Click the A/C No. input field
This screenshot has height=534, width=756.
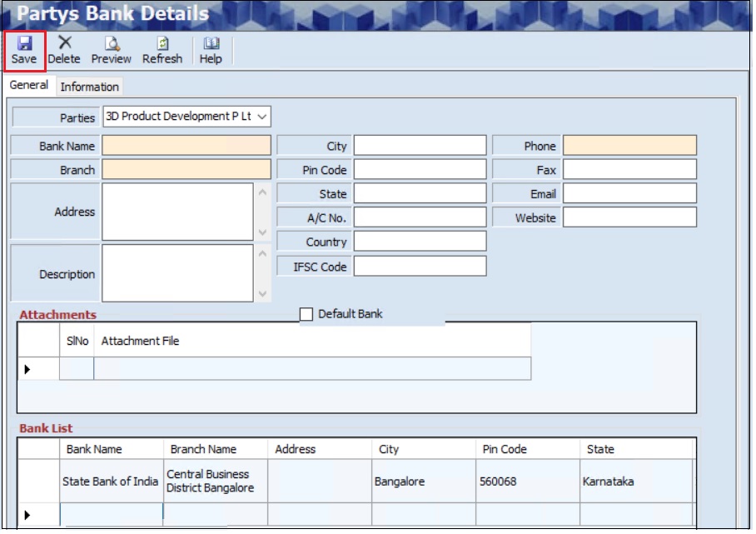pyautogui.click(x=420, y=217)
